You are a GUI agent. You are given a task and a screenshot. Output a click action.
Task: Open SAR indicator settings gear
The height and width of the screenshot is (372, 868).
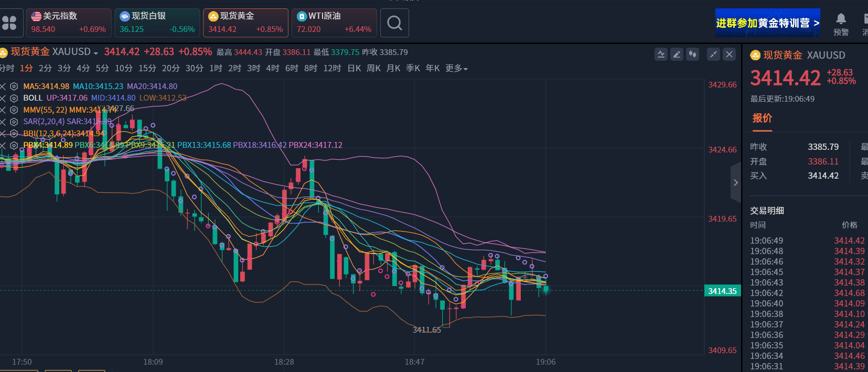tap(14, 122)
